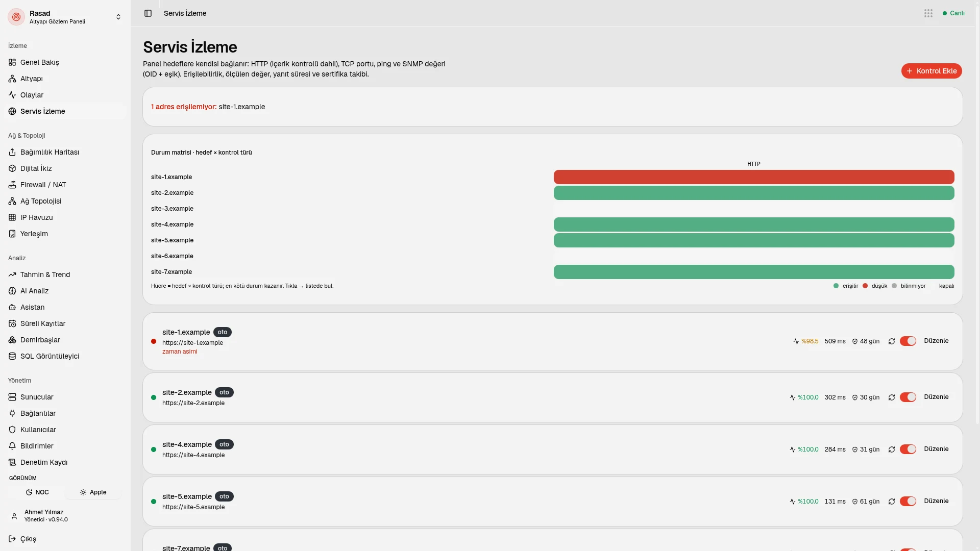Click the red HTTP cell for site-1.example

point(754,177)
